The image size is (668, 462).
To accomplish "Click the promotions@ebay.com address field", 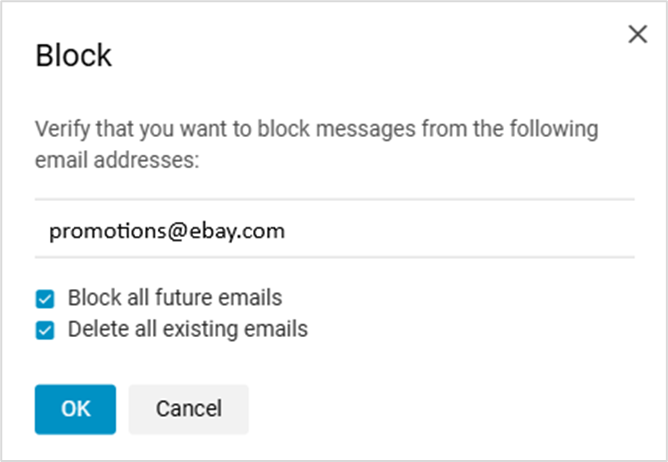I will [334, 230].
